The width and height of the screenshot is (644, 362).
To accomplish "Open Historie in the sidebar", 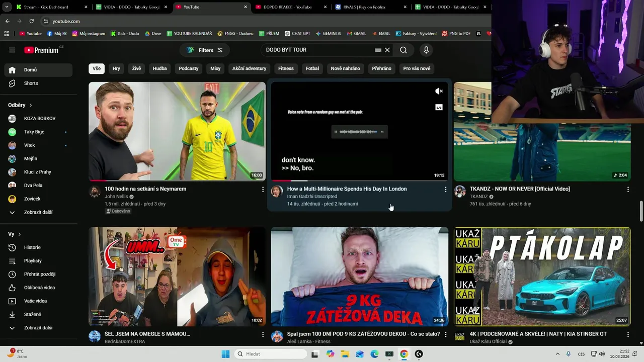I will (x=38, y=247).
